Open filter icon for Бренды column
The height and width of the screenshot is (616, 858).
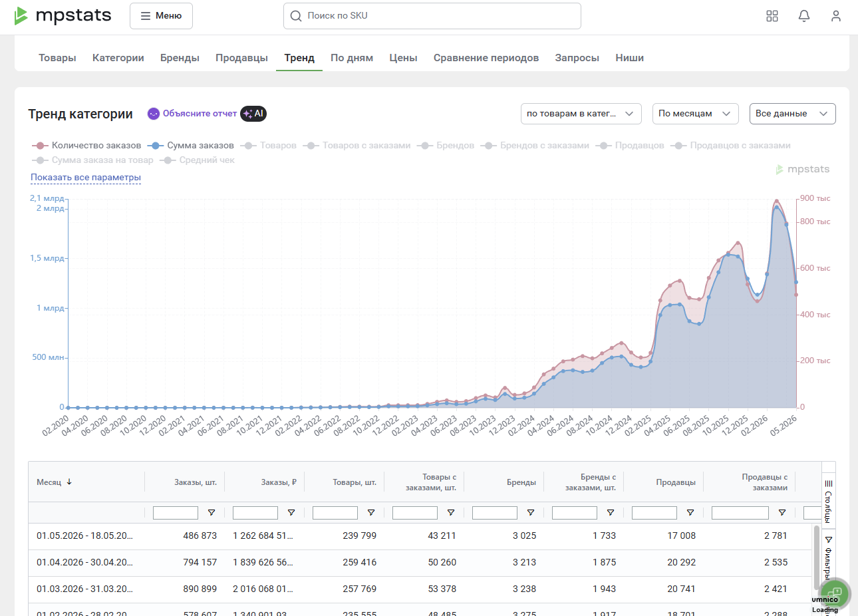click(x=531, y=513)
